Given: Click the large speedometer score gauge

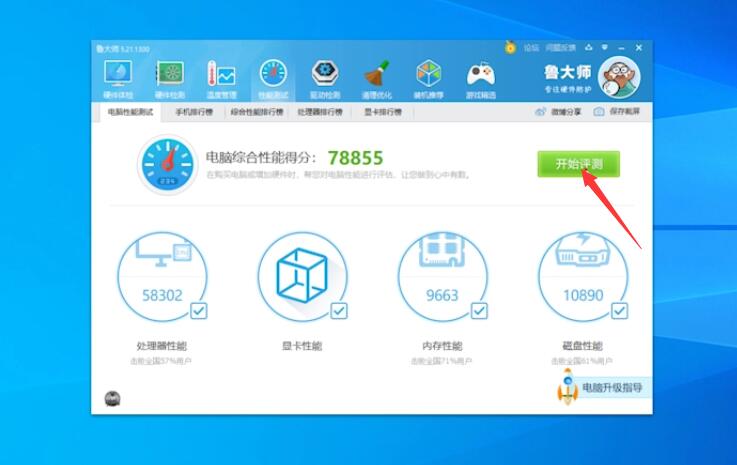Looking at the screenshot, I should pyautogui.click(x=167, y=165).
